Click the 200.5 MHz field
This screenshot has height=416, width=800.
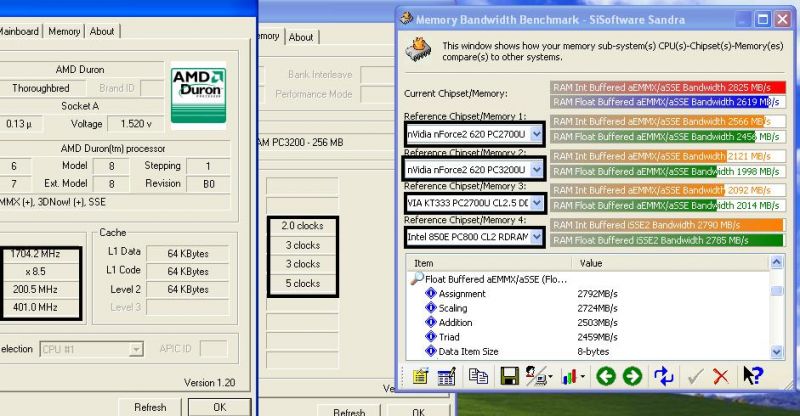pyautogui.click(x=40, y=289)
